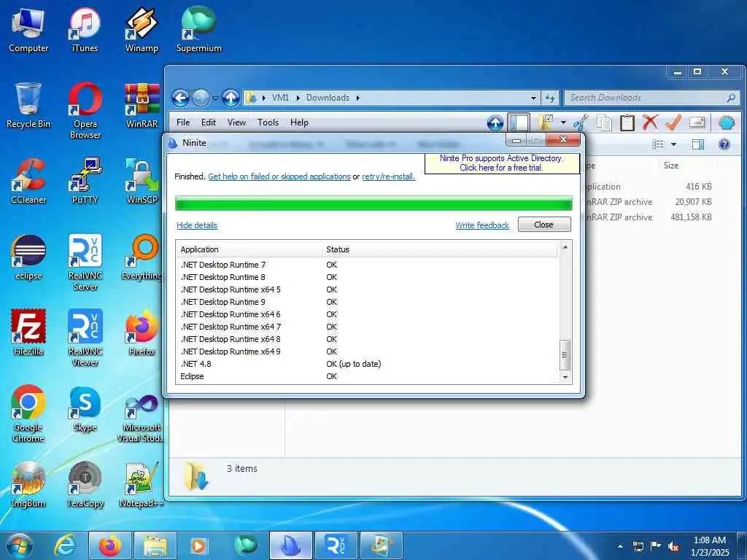The image size is (747, 560).
Task: Click the Application column header in Ninite
Action: [249, 249]
